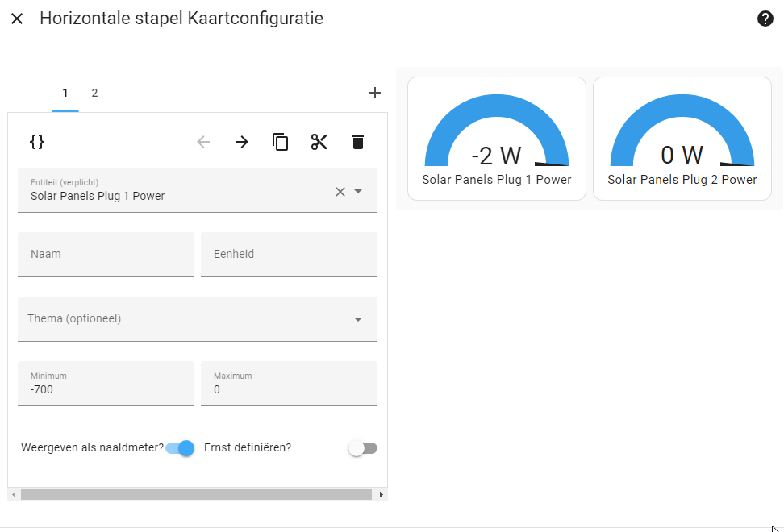Enable the 'Ernst definiëren' toggle

[363, 448]
